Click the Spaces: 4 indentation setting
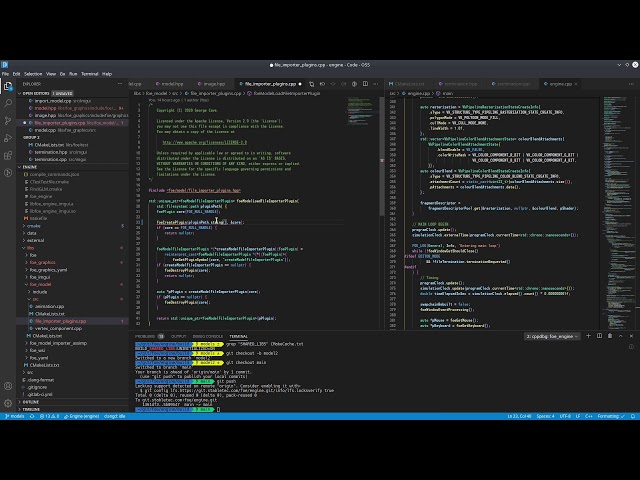 tap(545, 416)
